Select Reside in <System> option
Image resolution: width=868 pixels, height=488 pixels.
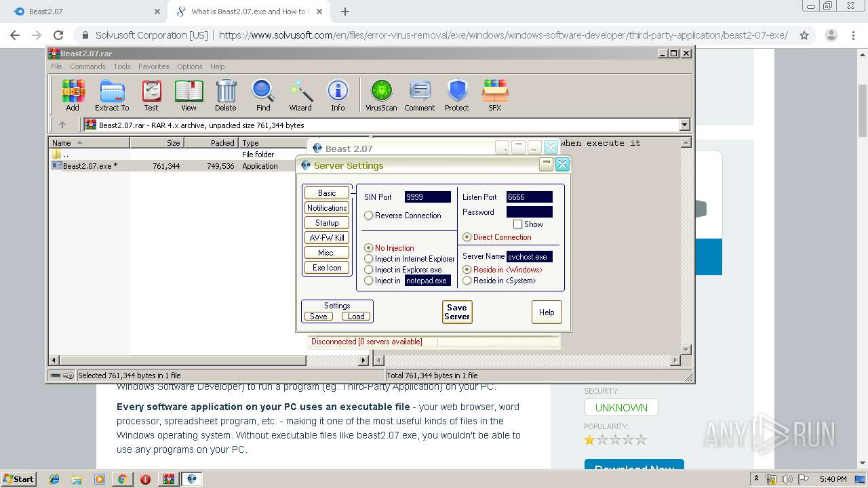coord(467,281)
